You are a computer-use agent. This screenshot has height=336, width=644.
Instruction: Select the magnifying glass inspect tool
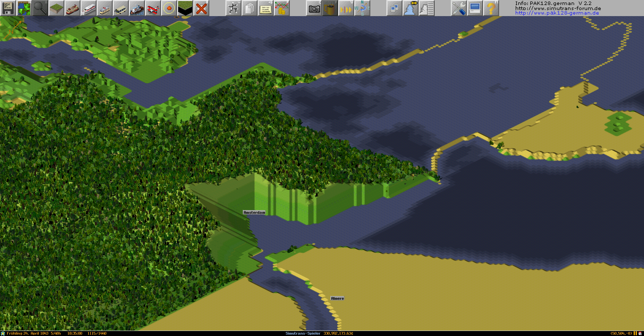(x=40, y=8)
